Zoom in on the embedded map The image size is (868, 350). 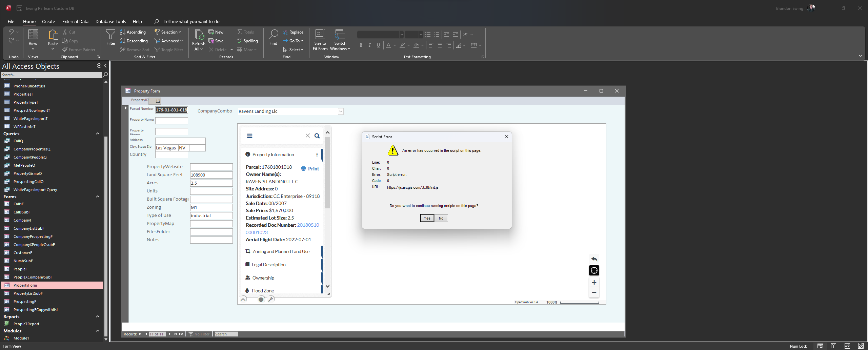594,282
